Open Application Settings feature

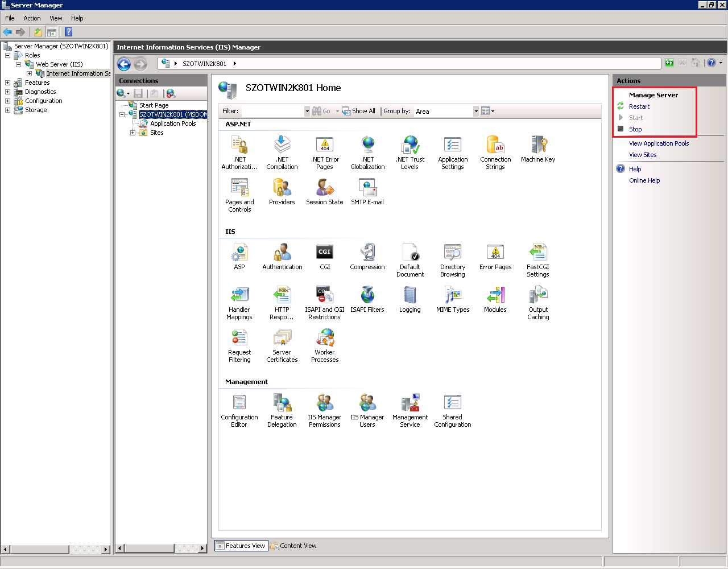tap(453, 152)
